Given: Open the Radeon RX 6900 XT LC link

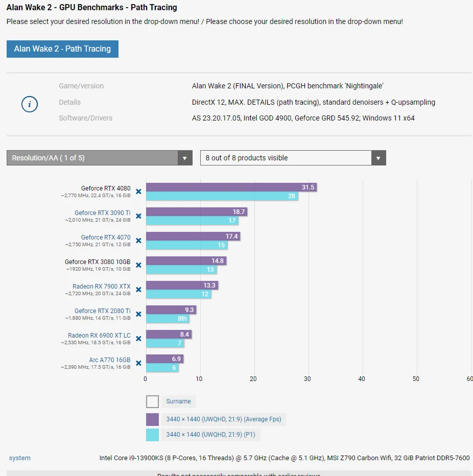Looking at the screenshot, I should (x=99, y=336).
